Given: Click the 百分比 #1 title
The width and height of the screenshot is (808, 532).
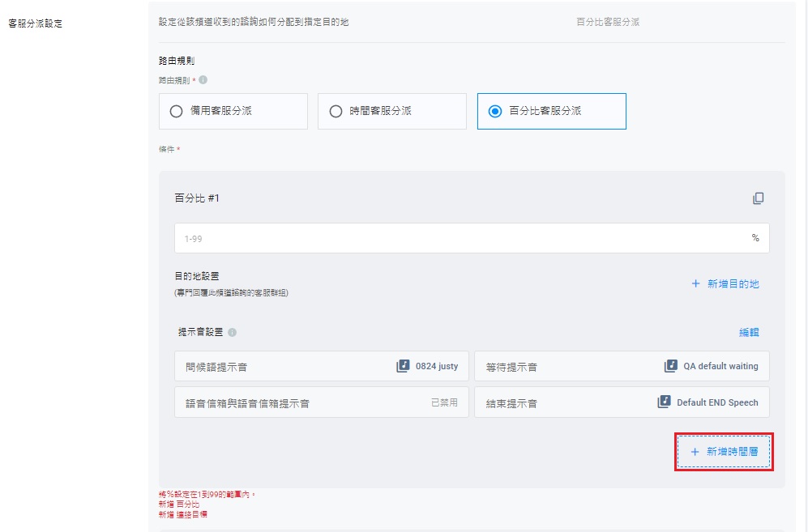Looking at the screenshot, I should click(197, 198).
